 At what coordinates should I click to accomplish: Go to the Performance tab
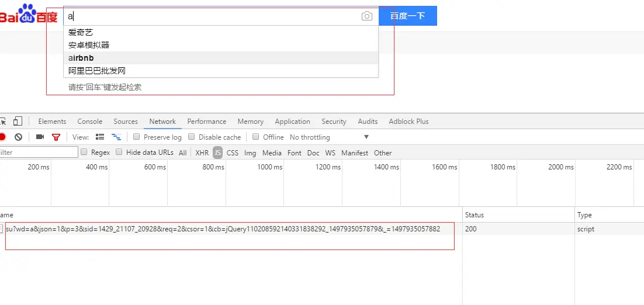pyautogui.click(x=207, y=122)
